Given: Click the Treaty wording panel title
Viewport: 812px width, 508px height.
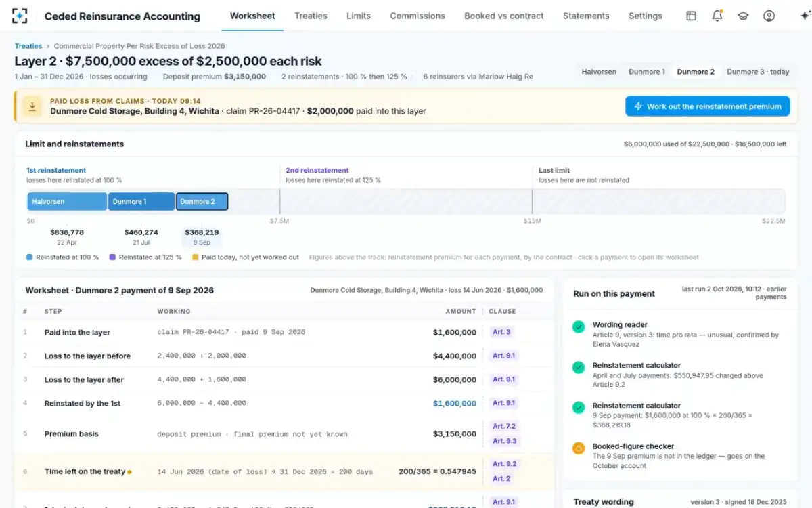Looking at the screenshot, I should [604, 502].
